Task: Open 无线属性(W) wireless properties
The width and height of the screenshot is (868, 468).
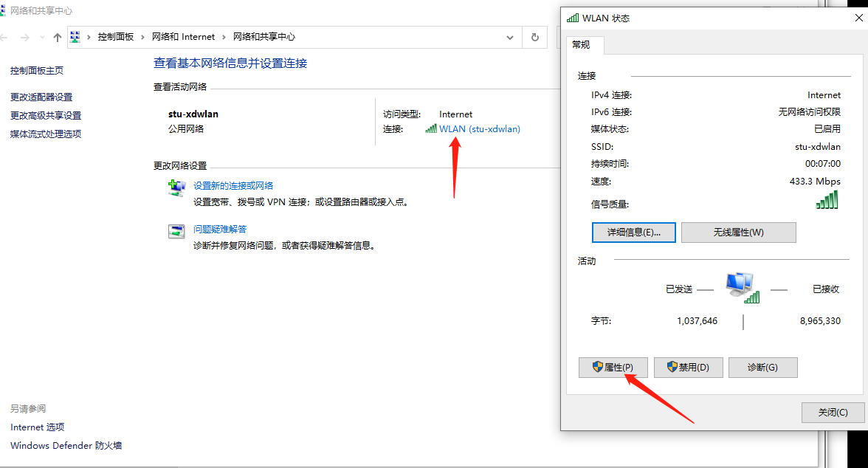Action: pyautogui.click(x=738, y=233)
